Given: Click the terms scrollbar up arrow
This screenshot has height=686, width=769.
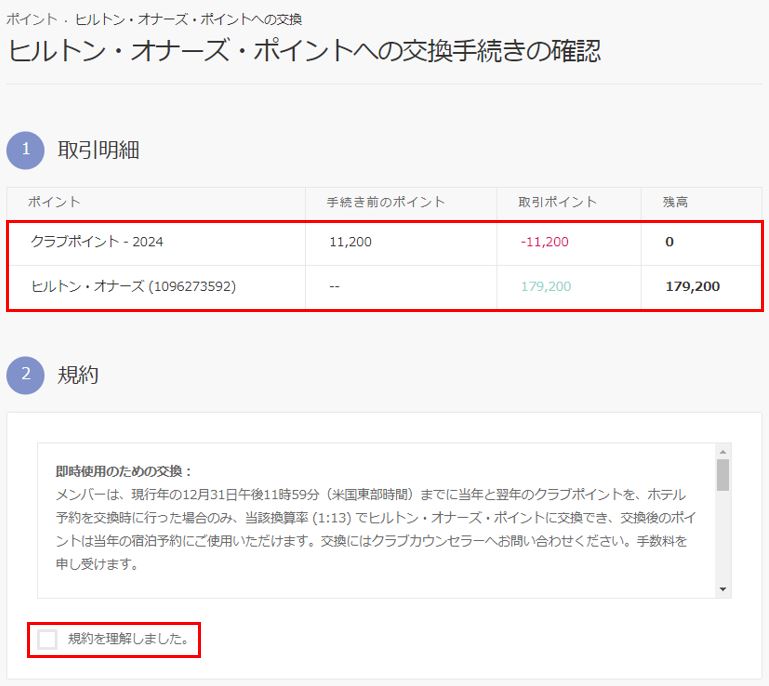Looking at the screenshot, I should (722, 452).
